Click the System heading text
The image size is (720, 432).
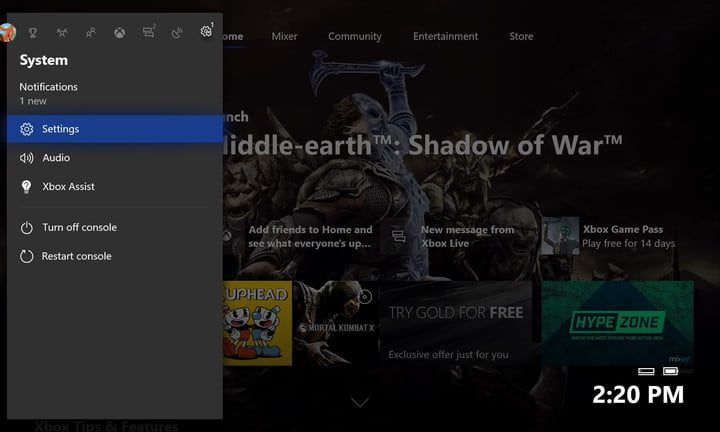click(44, 60)
